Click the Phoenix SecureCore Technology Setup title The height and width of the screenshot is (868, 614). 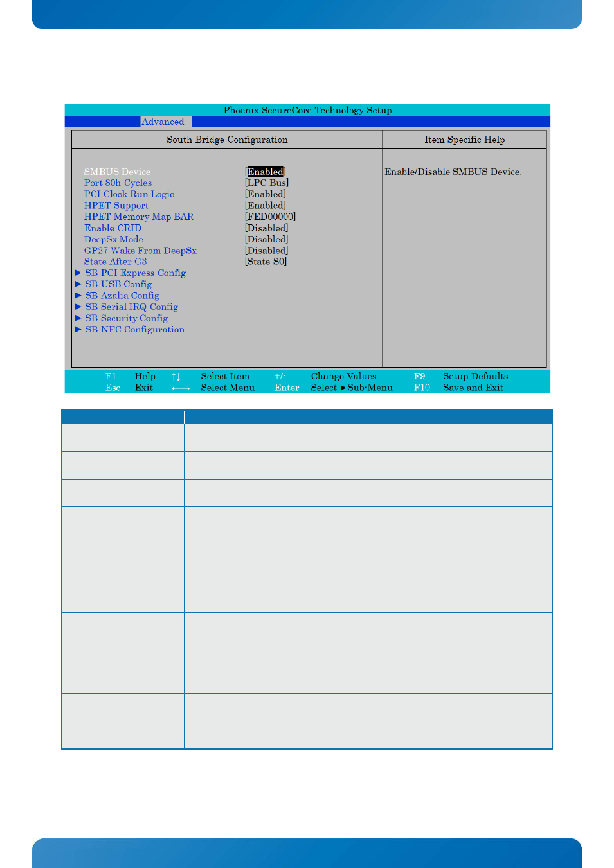[308, 110]
